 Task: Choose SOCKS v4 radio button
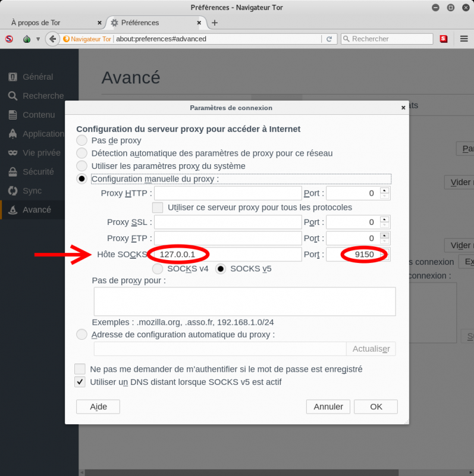point(158,269)
